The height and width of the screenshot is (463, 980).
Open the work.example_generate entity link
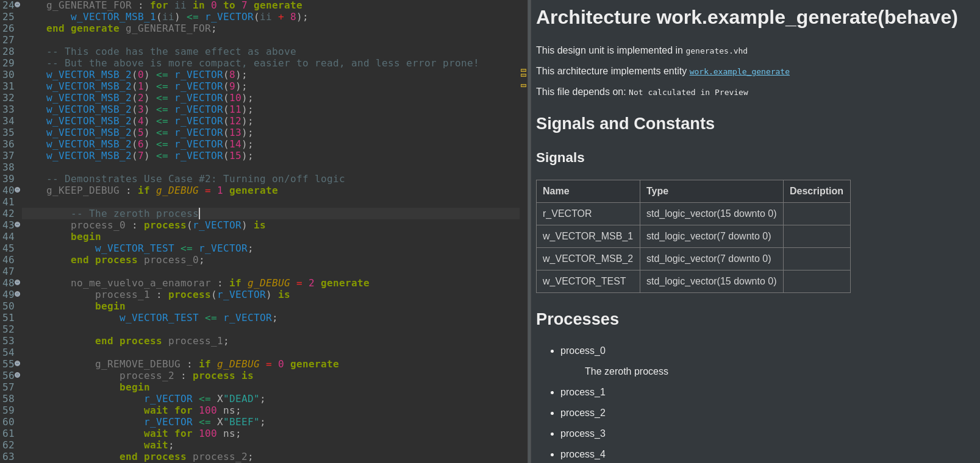(739, 72)
